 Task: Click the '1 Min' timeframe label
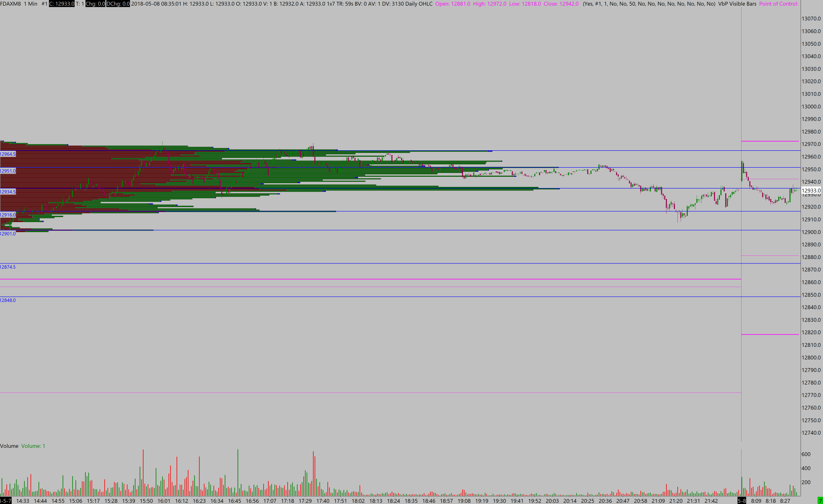click(x=30, y=4)
